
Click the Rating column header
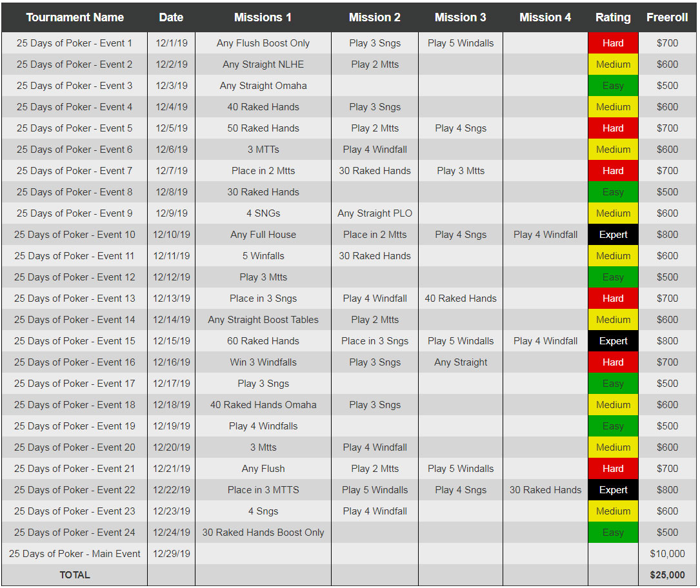613,17
